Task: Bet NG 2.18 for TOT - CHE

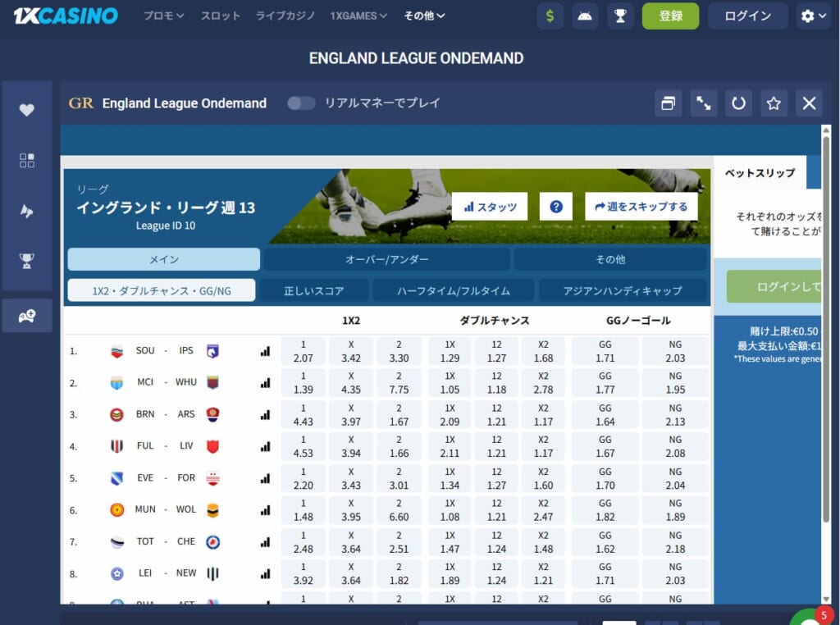Action: click(676, 542)
